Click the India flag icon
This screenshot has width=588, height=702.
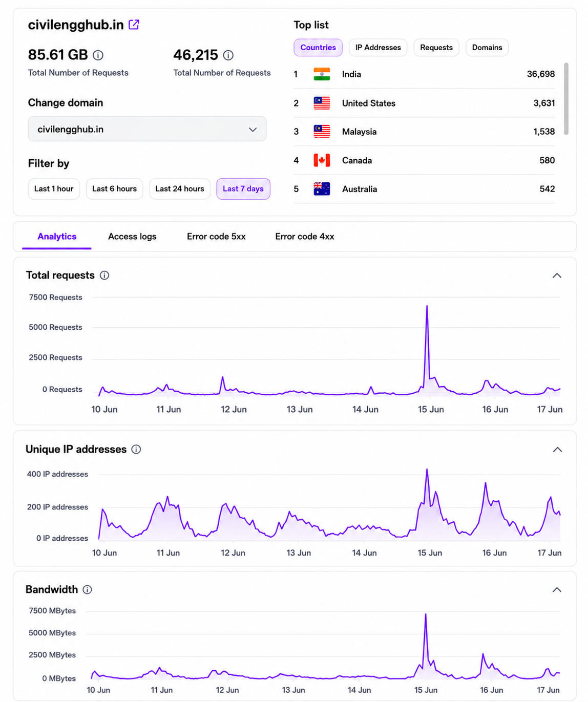(322, 74)
